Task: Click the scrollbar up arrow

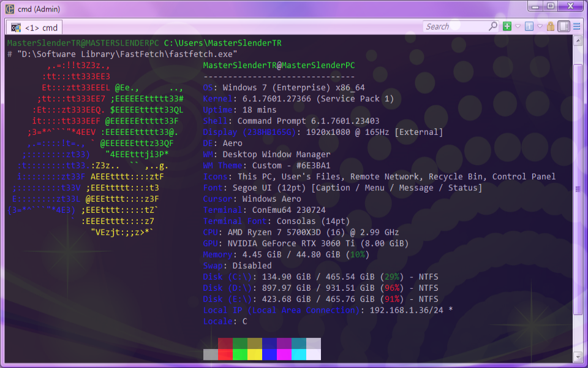Action: click(x=578, y=40)
